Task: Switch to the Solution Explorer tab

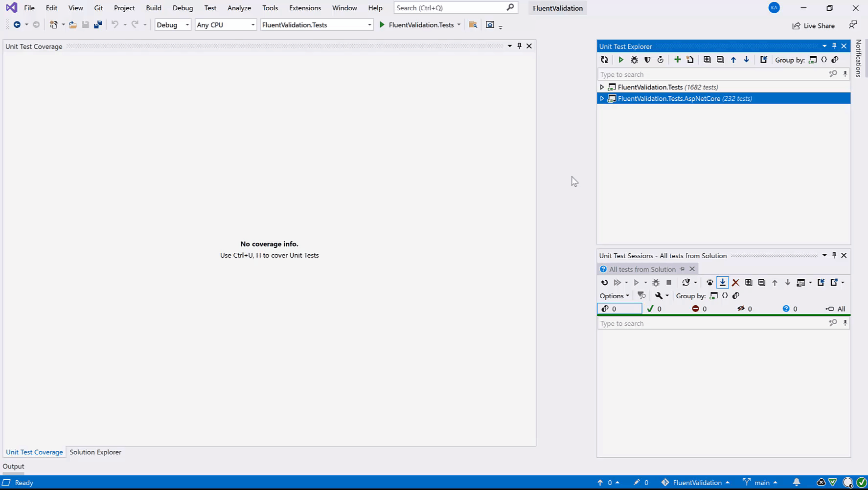Action: point(95,452)
